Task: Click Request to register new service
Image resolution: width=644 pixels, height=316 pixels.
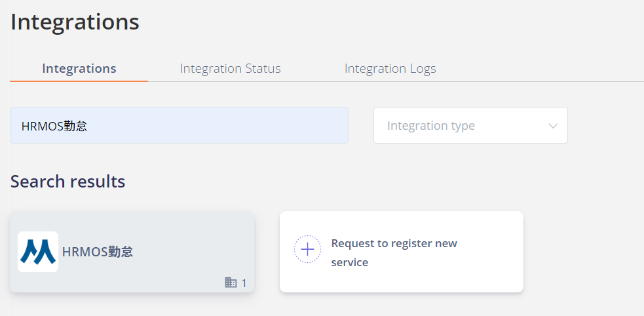Action: click(401, 252)
